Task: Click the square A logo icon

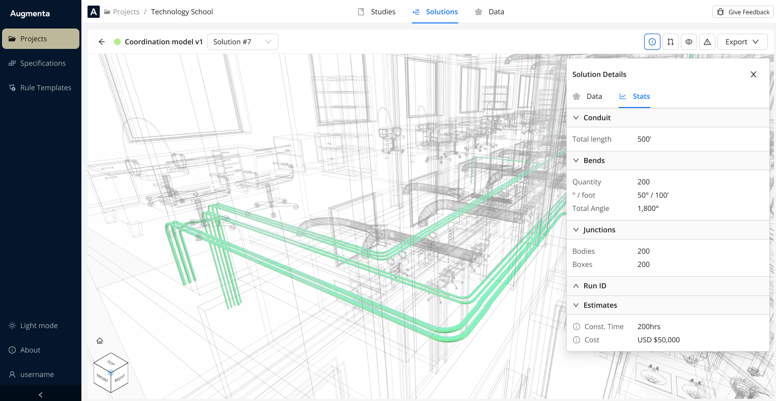Action: click(93, 12)
